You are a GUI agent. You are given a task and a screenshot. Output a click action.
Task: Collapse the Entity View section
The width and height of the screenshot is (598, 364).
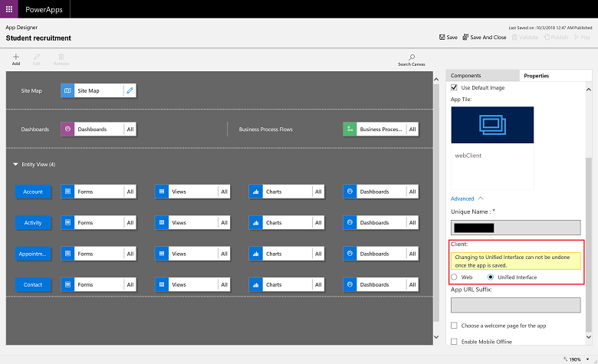pos(16,164)
